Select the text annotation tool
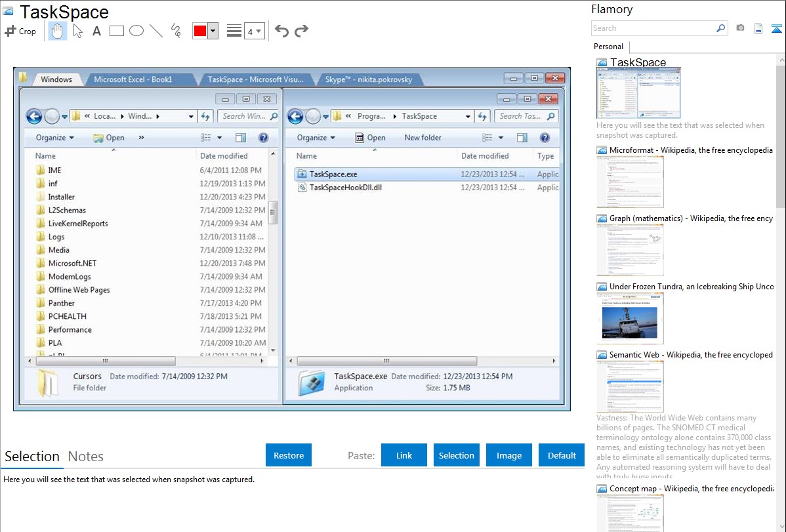The width and height of the screenshot is (786, 532). 96,31
